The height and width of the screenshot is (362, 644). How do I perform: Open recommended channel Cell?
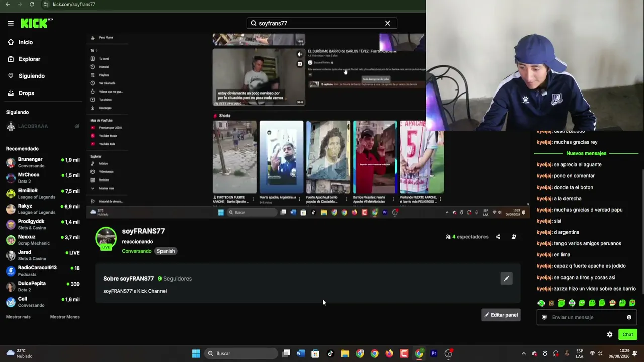pyautogui.click(x=43, y=302)
